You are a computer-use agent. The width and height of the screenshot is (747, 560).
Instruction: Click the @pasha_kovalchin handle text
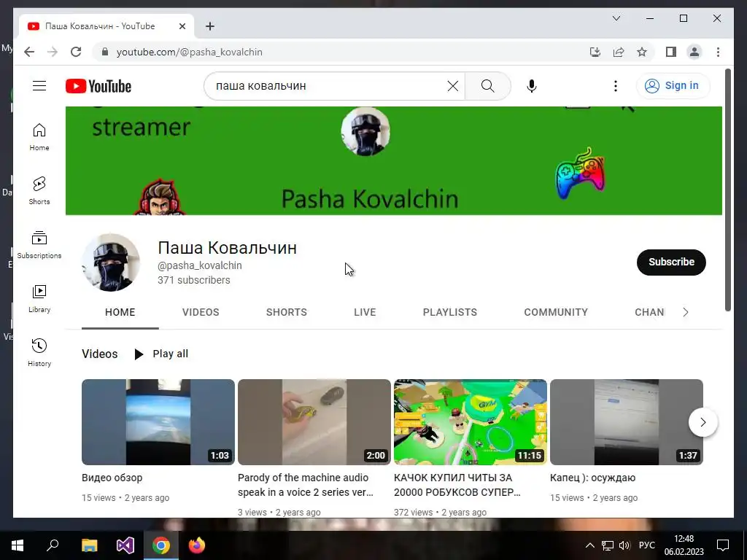click(x=200, y=265)
